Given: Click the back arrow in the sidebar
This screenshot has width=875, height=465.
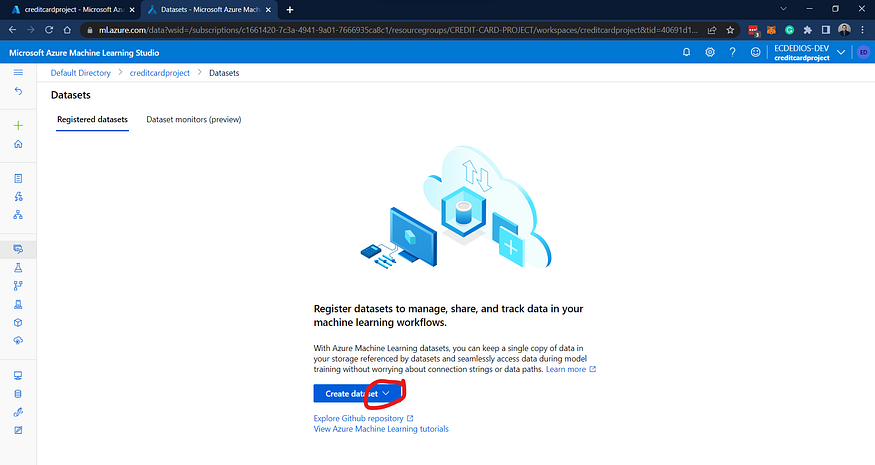Looking at the screenshot, I should tap(18, 91).
